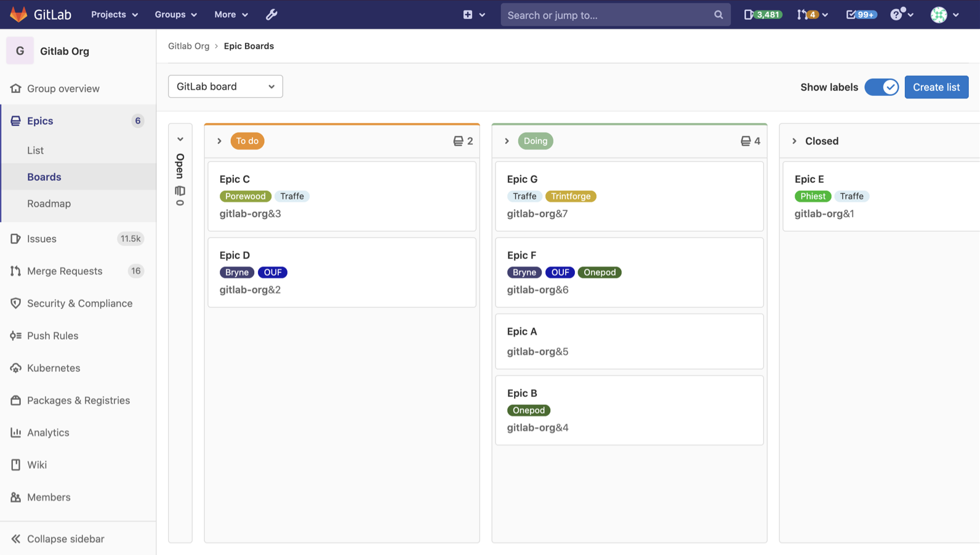Viewport: 980px width, 555px height.
Task: Click the Epic Boards breadcrumb link
Action: pyautogui.click(x=249, y=46)
